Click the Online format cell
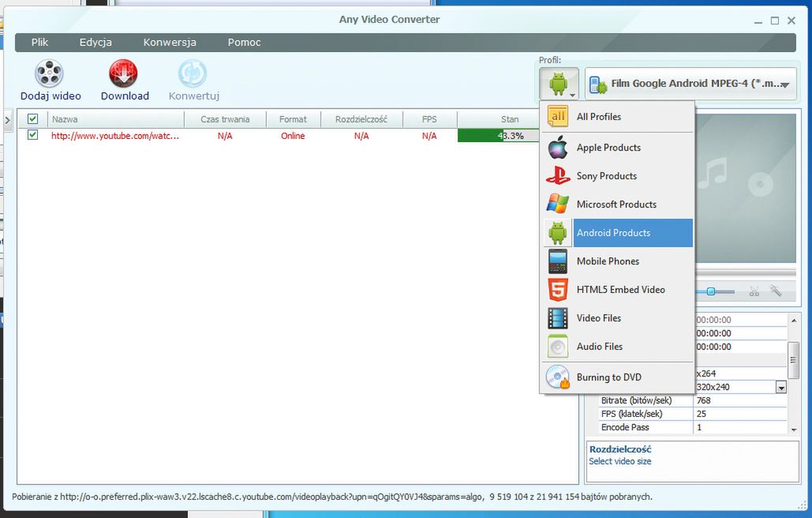812x518 pixels. pyautogui.click(x=293, y=136)
